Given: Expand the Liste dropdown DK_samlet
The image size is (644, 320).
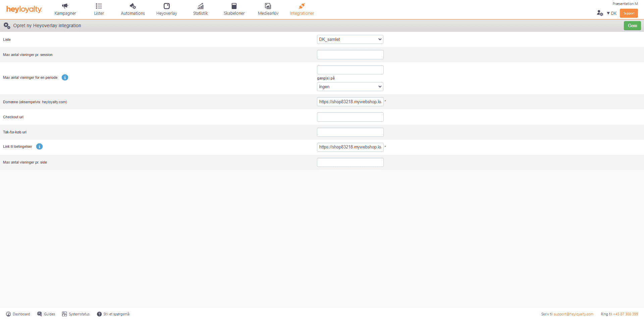Looking at the screenshot, I should [x=350, y=40].
